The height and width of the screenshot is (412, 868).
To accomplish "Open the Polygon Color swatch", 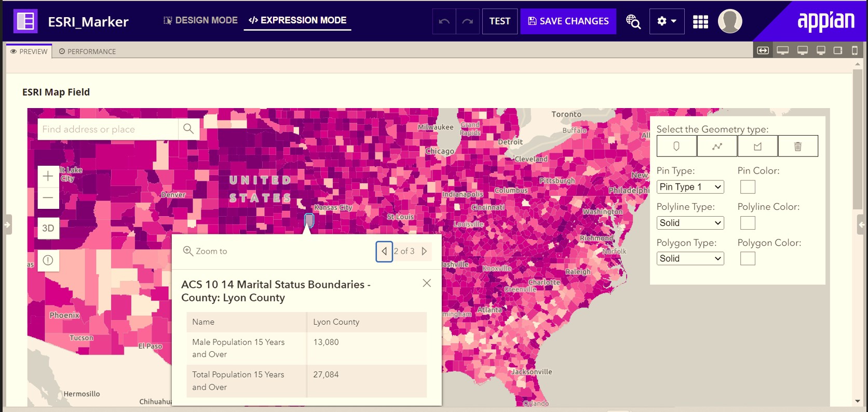I will pos(747,258).
